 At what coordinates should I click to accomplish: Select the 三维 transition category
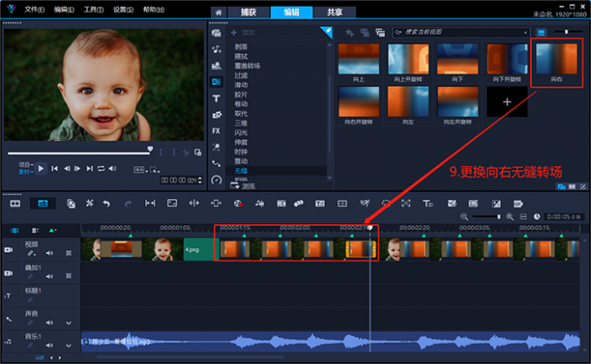click(x=241, y=123)
